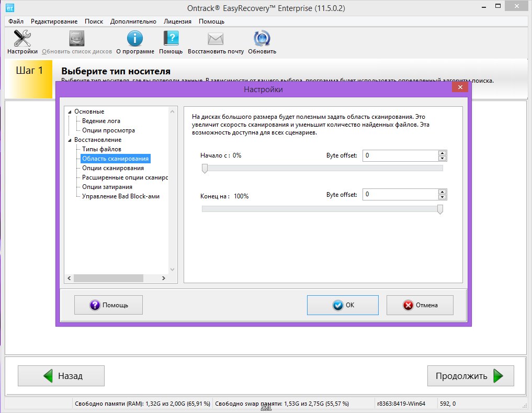The height and width of the screenshot is (413, 532).
Task: Increase the Начало Byte offset spinner up
Action: [443, 153]
